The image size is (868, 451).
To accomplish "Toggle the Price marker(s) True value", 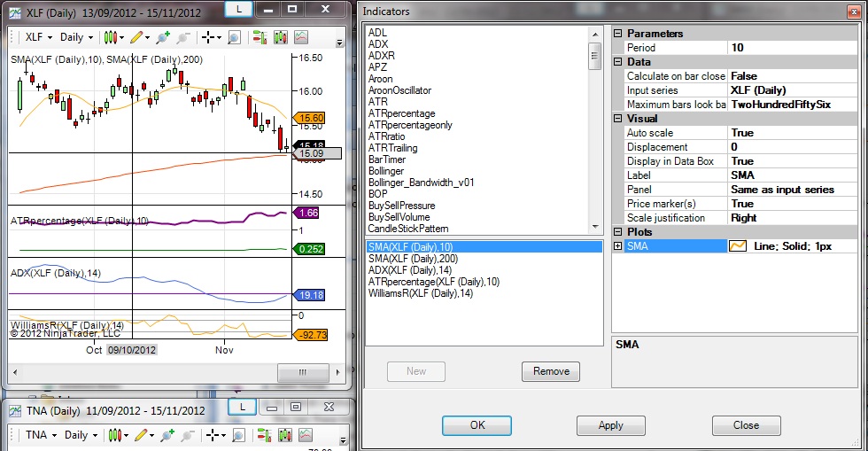I will (792, 203).
